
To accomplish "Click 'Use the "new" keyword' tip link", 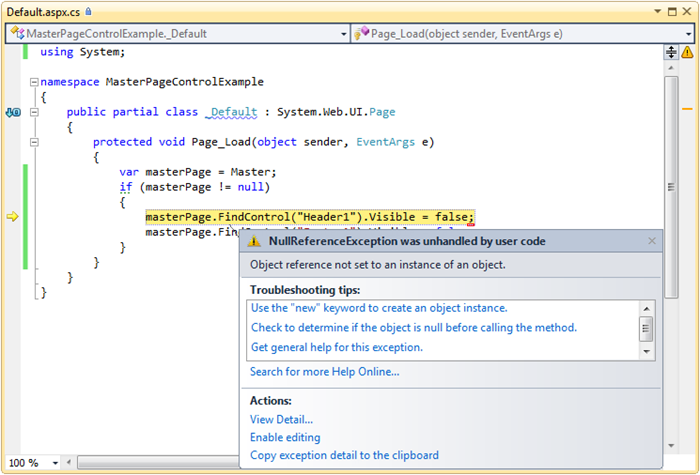I will click(x=379, y=308).
